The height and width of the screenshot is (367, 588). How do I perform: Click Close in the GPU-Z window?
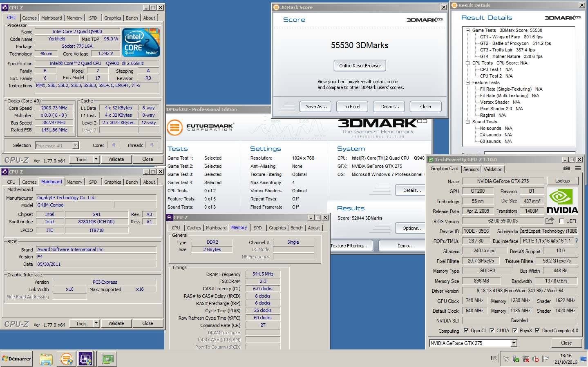(566, 343)
